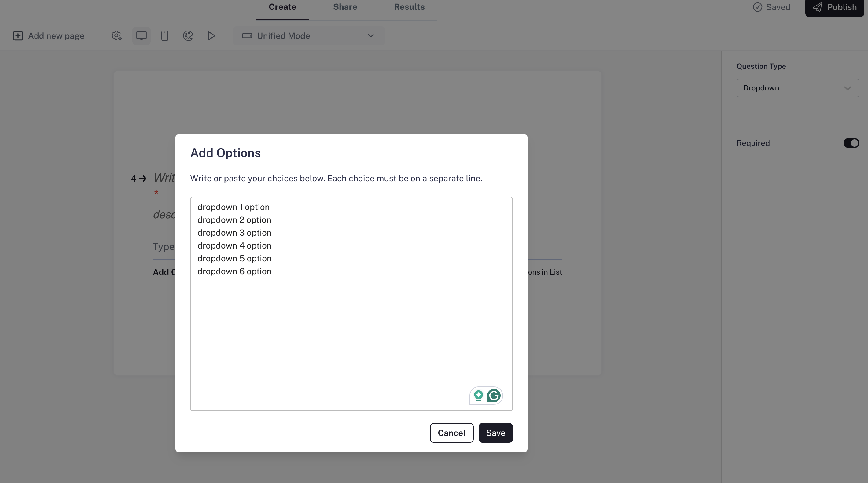Click the form settings gear icon
This screenshot has height=483, width=868.
coord(116,36)
